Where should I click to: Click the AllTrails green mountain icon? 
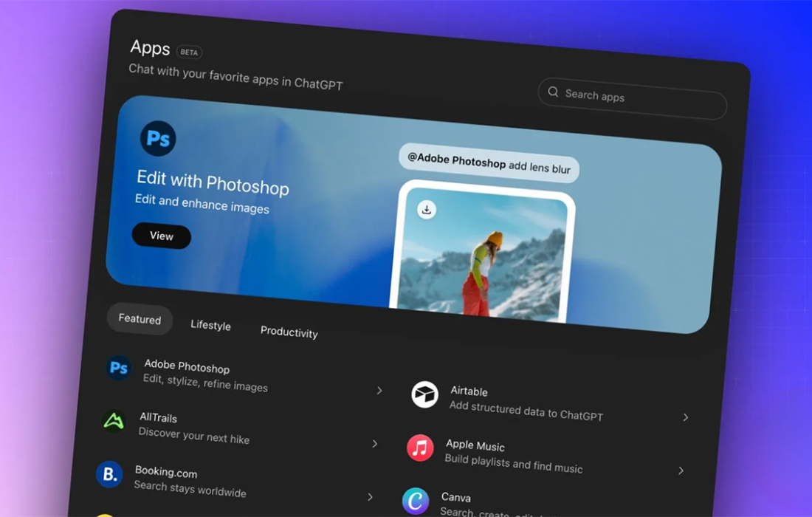[x=113, y=421]
